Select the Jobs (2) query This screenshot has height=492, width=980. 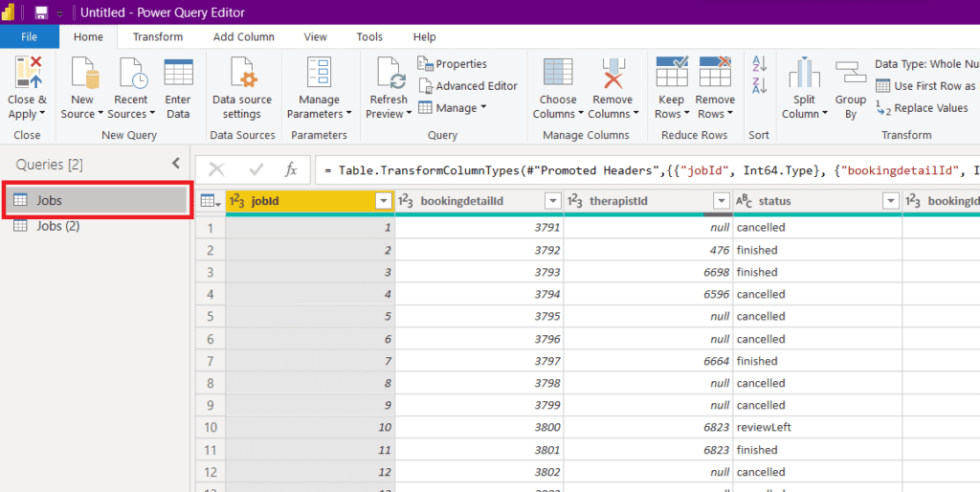point(57,226)
